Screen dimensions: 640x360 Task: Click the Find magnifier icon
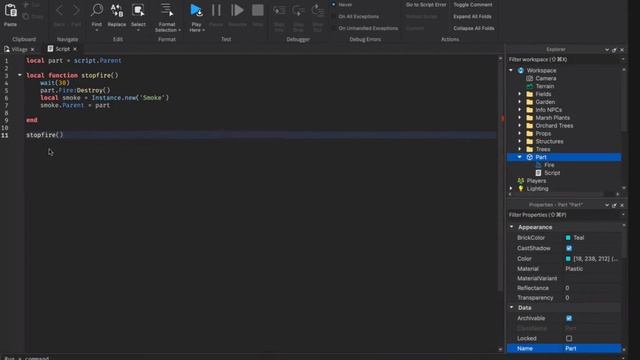point(97,10)
